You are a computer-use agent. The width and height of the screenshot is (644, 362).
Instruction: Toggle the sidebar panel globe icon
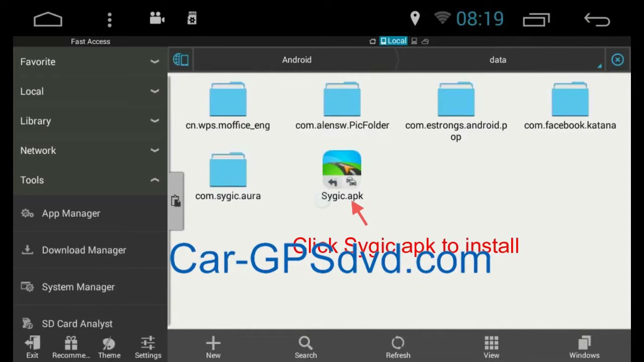coord(181,60)
